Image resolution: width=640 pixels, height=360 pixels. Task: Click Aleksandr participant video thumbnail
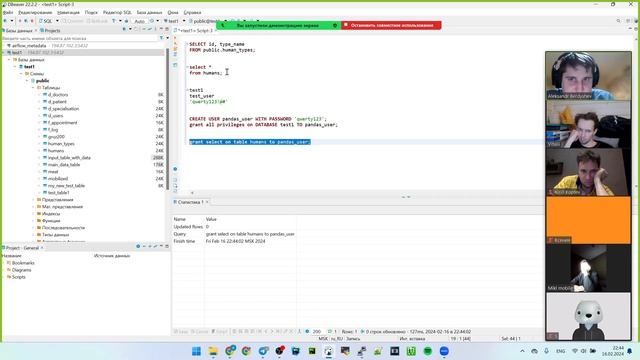point(588,76)
